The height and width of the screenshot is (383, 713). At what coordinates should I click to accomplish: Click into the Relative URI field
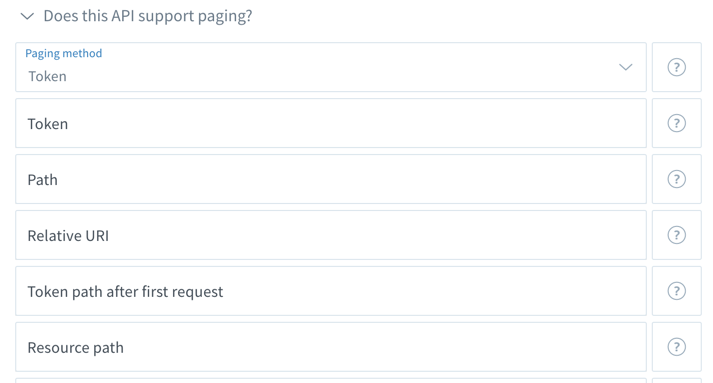pyautogui.click(x=331, y=235)
